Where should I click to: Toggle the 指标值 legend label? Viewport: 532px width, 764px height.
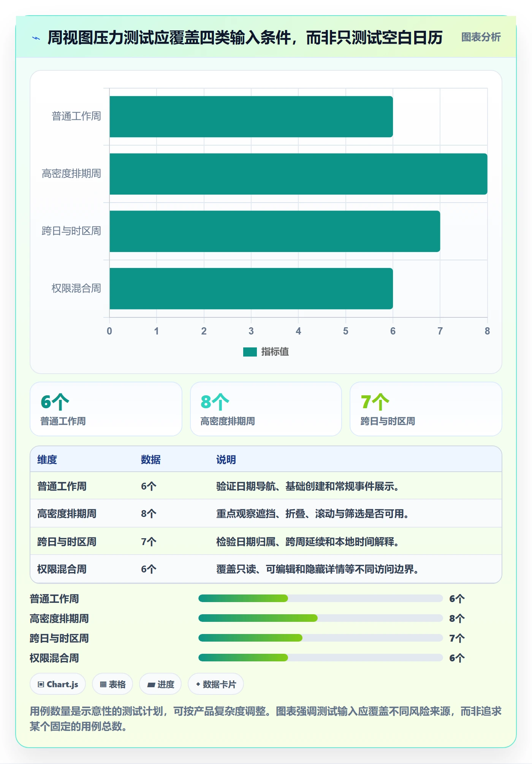[275, 352]
